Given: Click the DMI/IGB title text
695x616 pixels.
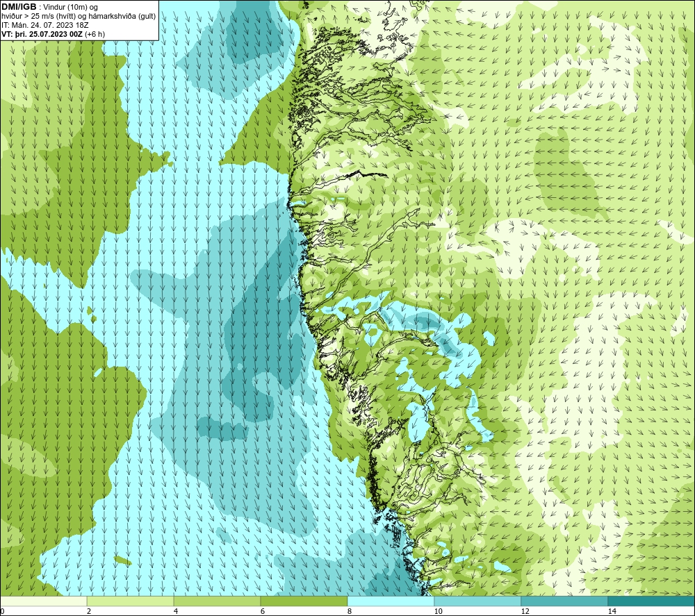Looking at the screenshot, I should [19, 7].
